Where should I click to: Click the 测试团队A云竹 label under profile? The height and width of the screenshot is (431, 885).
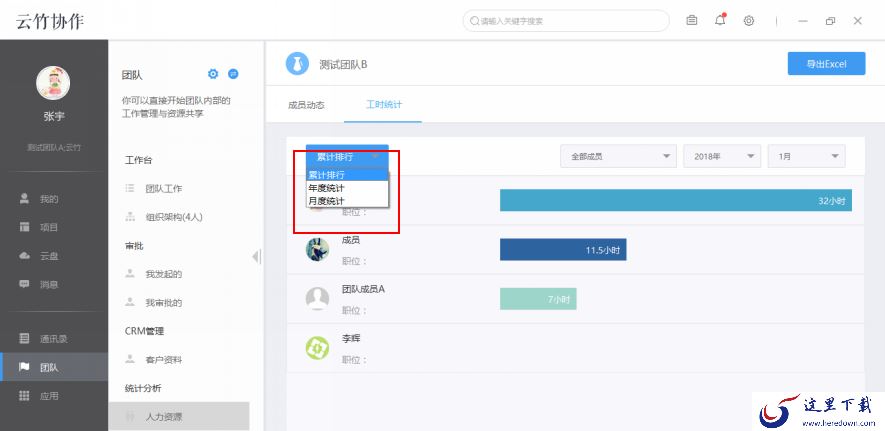54,147
